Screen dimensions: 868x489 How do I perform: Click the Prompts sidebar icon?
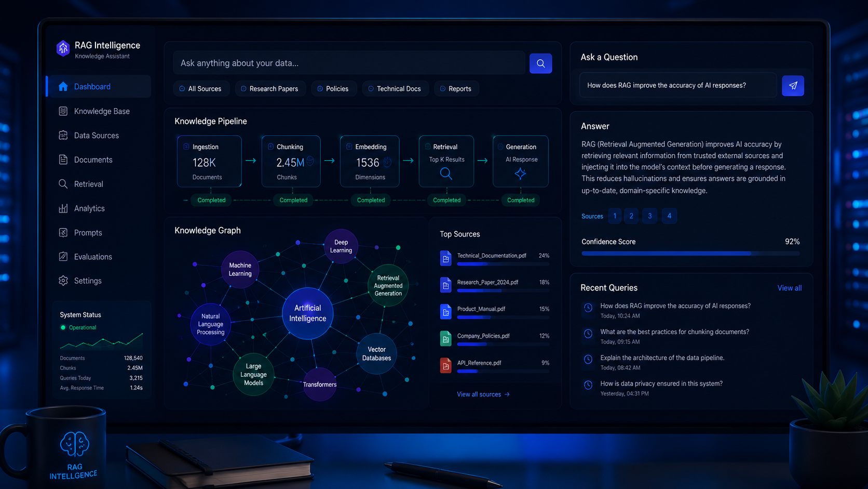pos(63,232)
